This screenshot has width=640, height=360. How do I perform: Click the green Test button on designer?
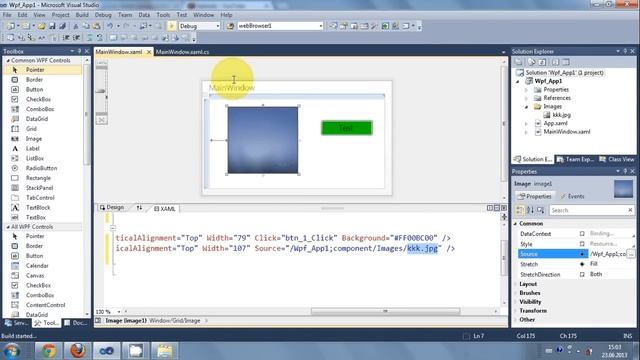347,128
